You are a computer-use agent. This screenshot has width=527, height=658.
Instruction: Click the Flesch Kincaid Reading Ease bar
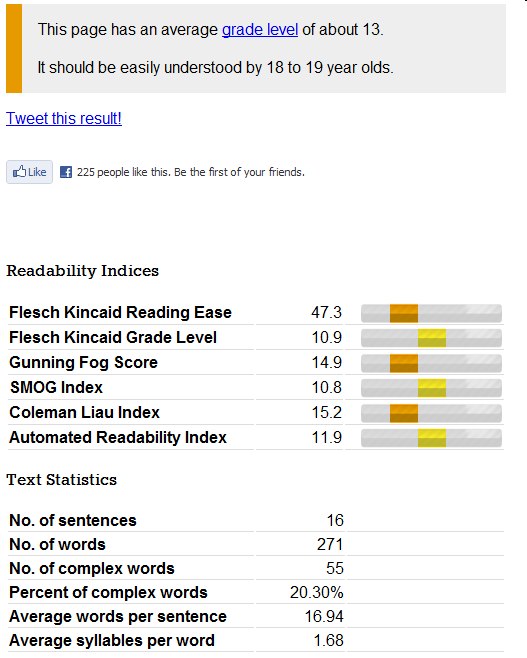pos(431,313)
